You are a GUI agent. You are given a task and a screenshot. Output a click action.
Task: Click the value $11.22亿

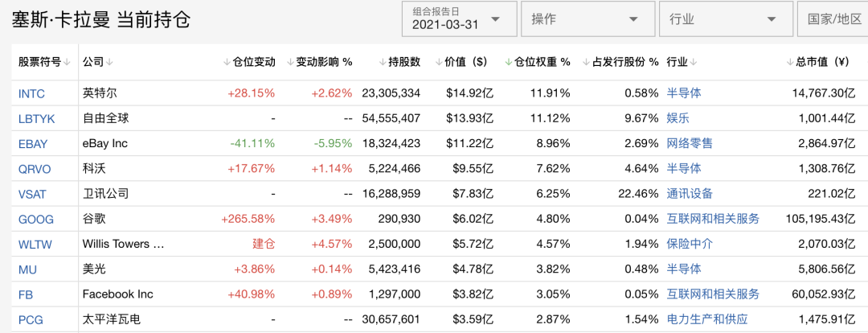tap(470, 143)
